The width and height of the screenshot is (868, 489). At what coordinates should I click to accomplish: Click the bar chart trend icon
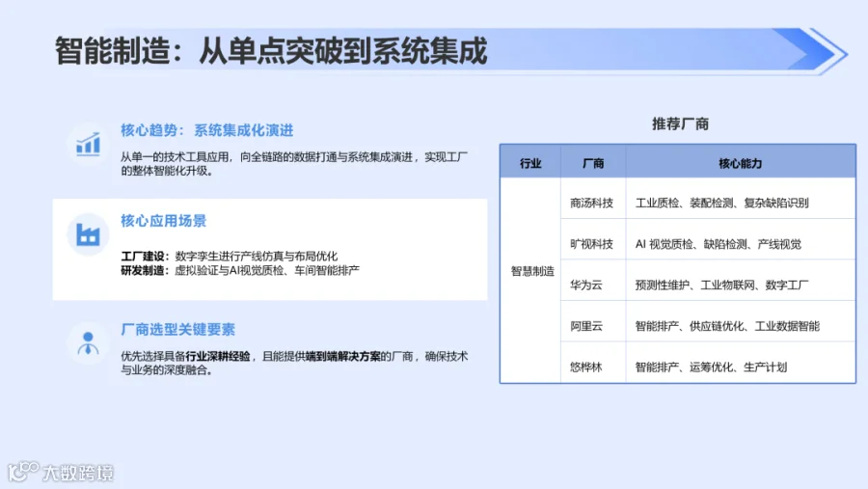[x=88, y=145]
